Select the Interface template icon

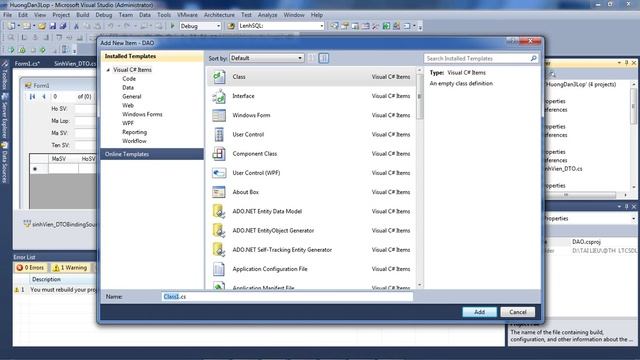click(219, 96)
